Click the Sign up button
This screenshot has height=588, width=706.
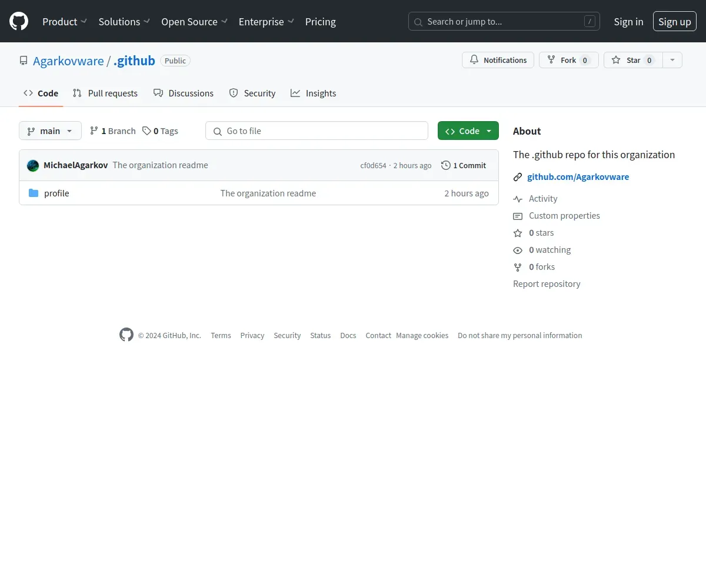click(x=675, y=22)
